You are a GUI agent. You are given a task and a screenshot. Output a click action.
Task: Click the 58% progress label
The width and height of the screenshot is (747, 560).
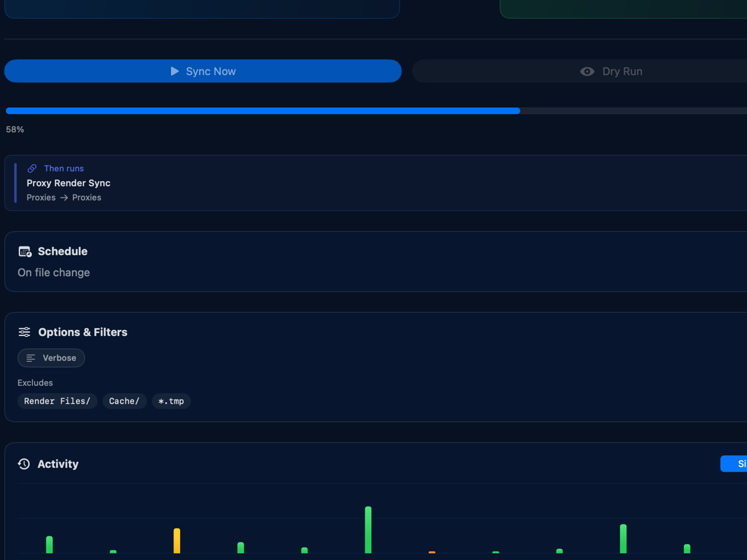click(15, 129)
